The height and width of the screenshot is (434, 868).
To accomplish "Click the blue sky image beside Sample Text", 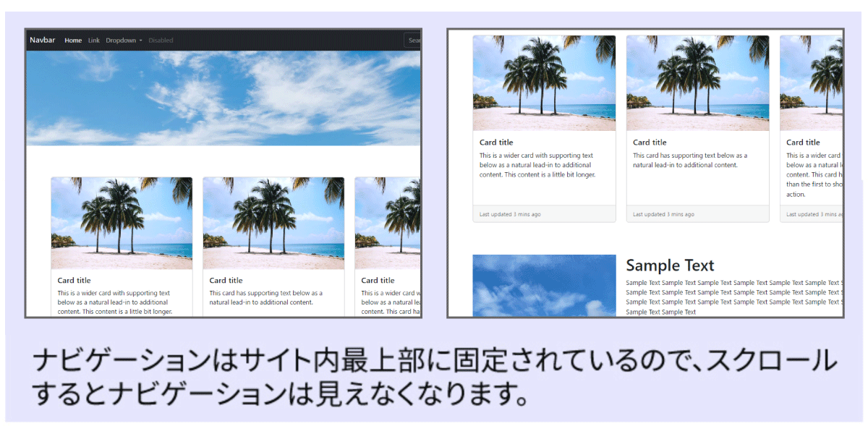I will 545,286.
